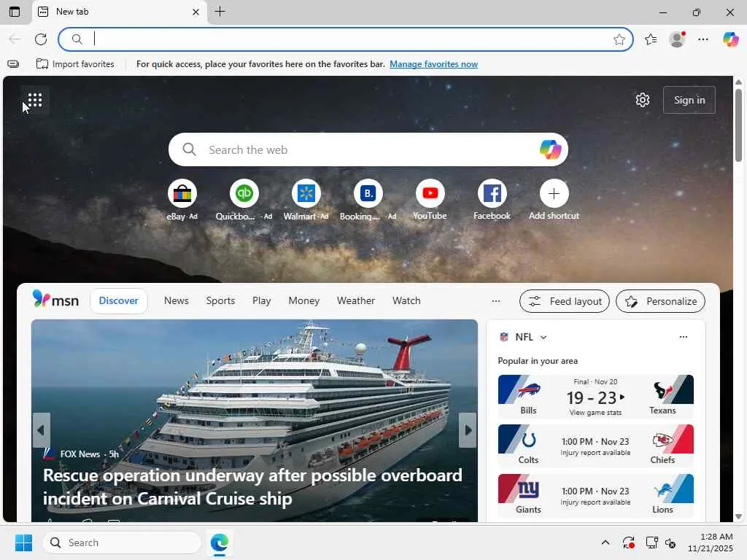
Task: Open the browser profile icon
Action: tap(677, 39)
